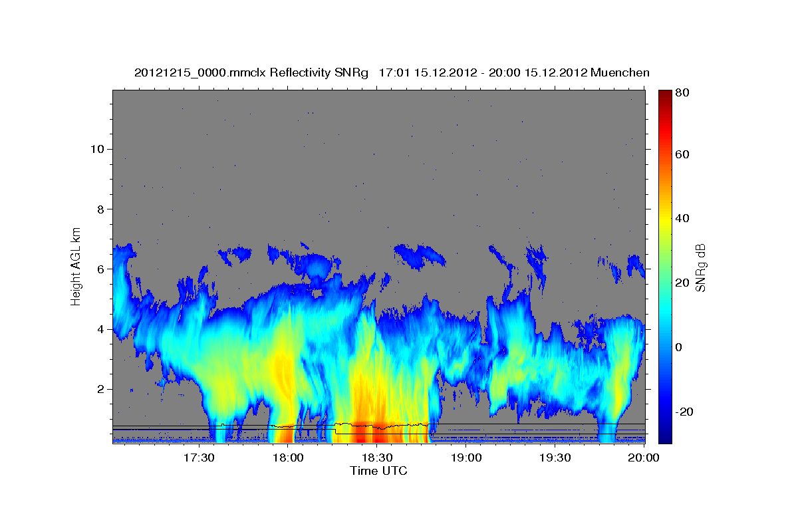
Task: Click the colorbar value 40
Action: coord(682,219)
